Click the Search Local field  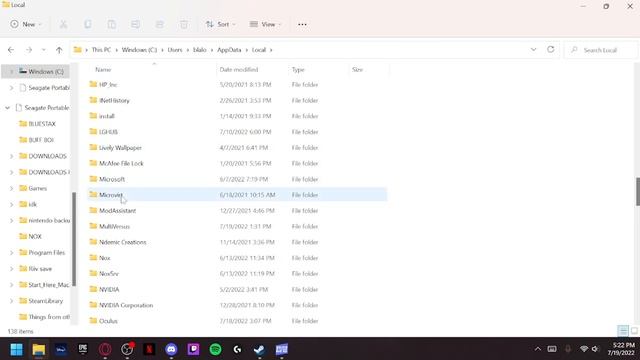600,50
